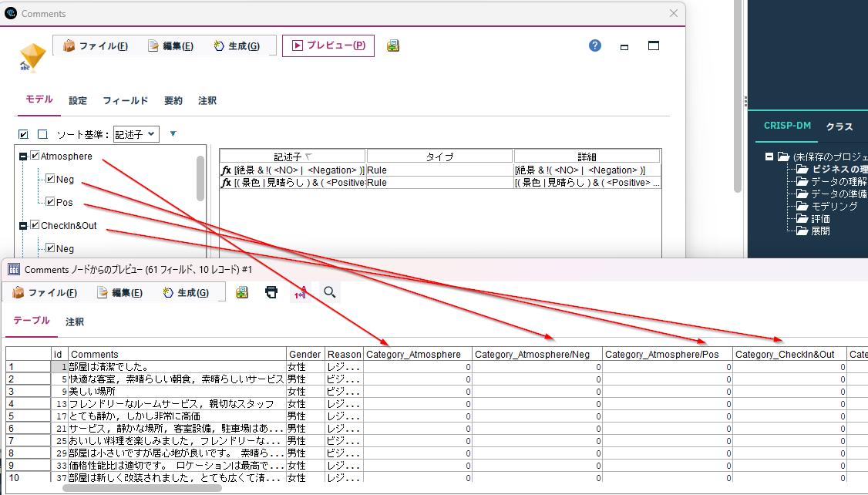Viewport: 868px width, 495px height.
Task: Switch to the 設定 tab
Action: pos(78,101)
